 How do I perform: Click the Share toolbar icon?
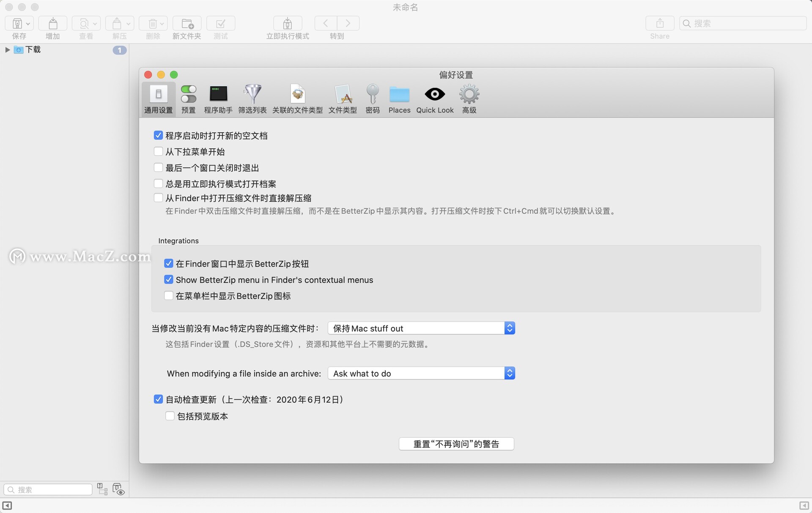[x=660, y=23]
